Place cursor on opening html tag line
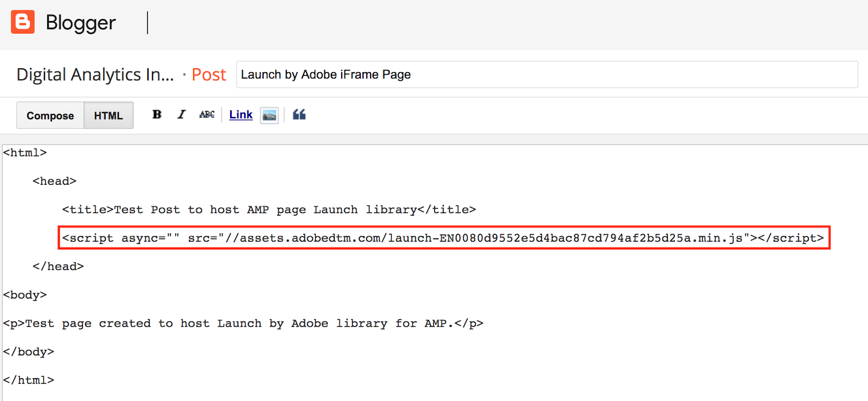The height and width of the screenshot is (401, 868). click(25, 153)
